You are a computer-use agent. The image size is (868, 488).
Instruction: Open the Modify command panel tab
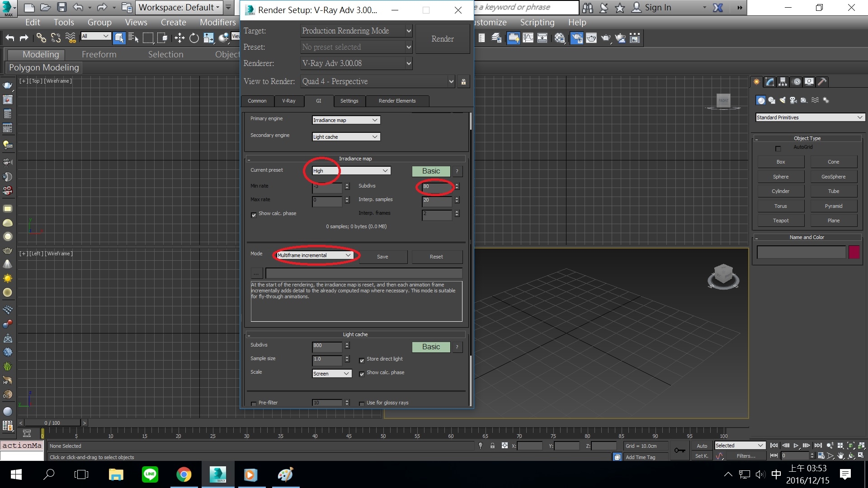pos(770,82)
